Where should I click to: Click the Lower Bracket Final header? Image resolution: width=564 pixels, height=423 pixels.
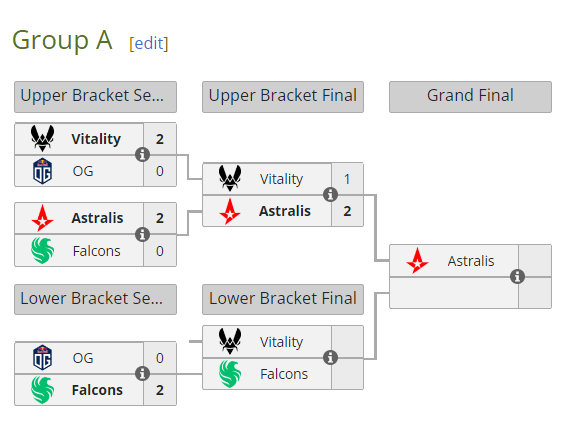click(283, 299)
